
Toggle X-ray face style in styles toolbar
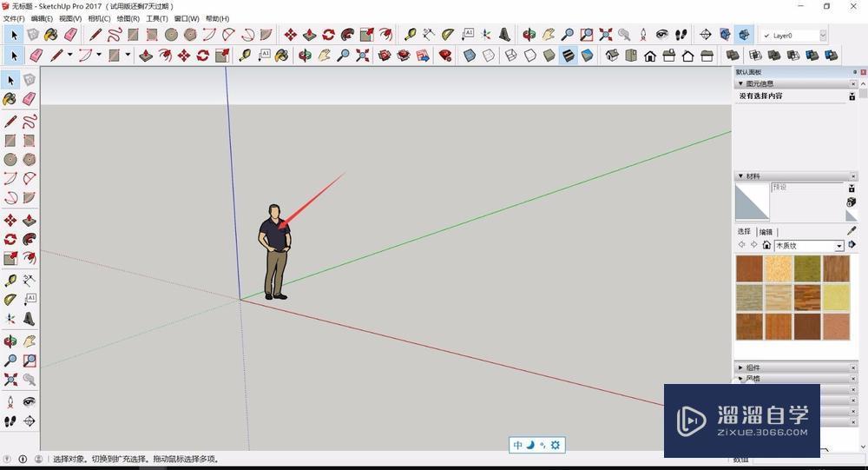coord(470,56)
